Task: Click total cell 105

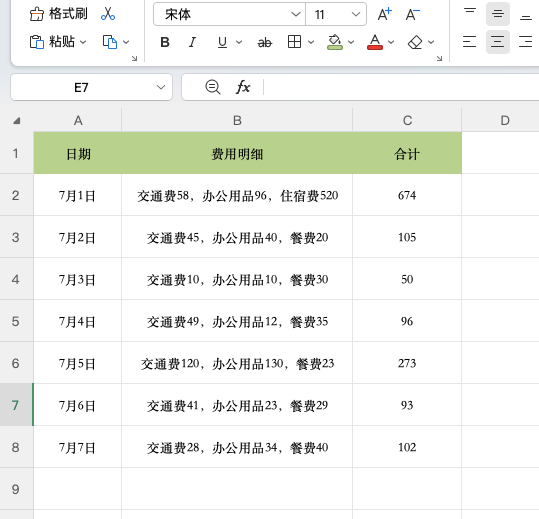Action: pos(407,237)
